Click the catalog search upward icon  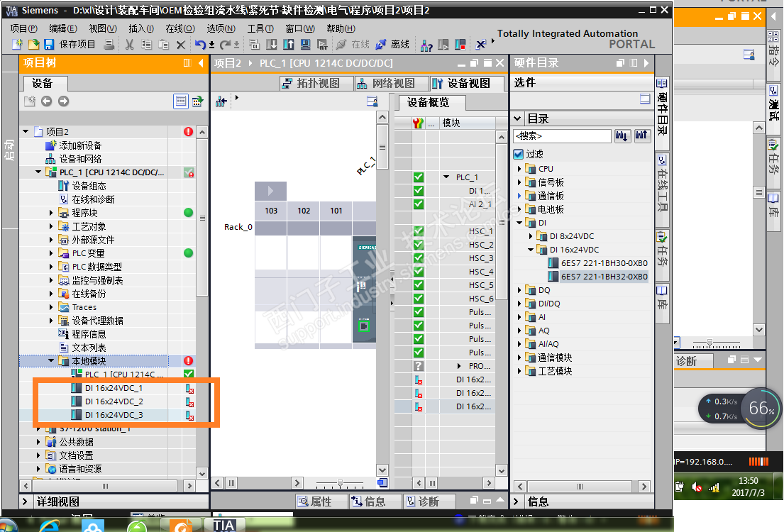click(x=641, y=135)
